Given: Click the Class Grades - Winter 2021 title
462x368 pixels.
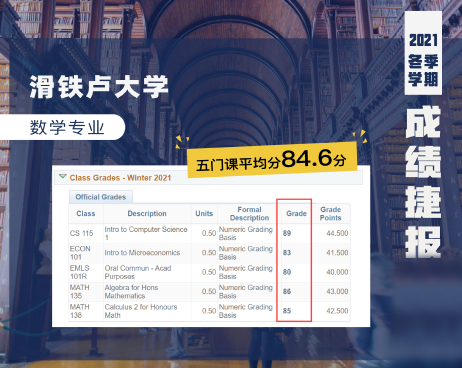Looking at the screenshot, I should [120, 178].
